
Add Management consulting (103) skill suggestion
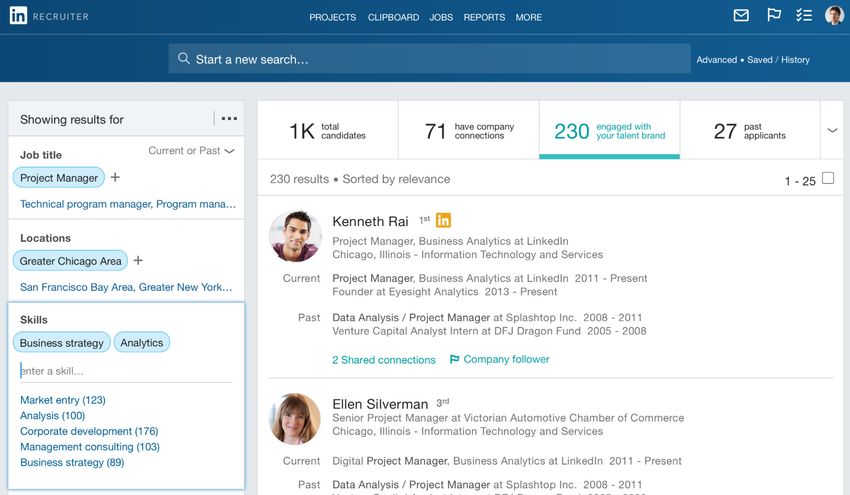(90, 447)
